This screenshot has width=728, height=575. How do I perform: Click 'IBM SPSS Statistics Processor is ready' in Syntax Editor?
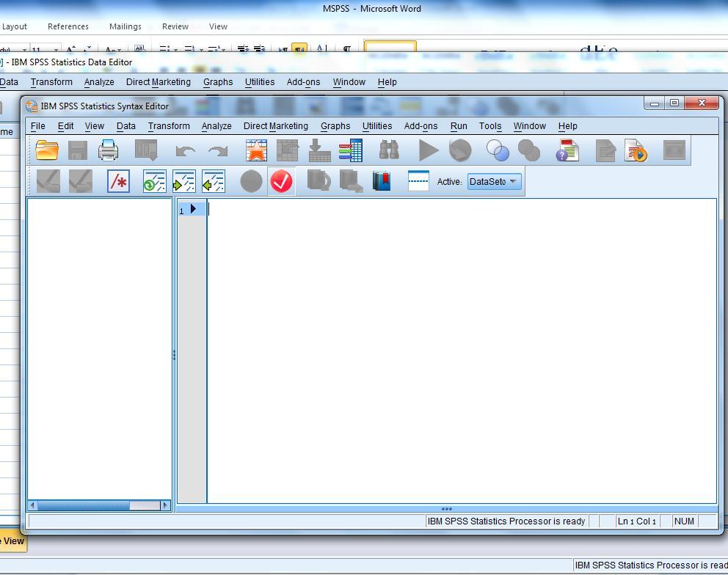[506, 521]
